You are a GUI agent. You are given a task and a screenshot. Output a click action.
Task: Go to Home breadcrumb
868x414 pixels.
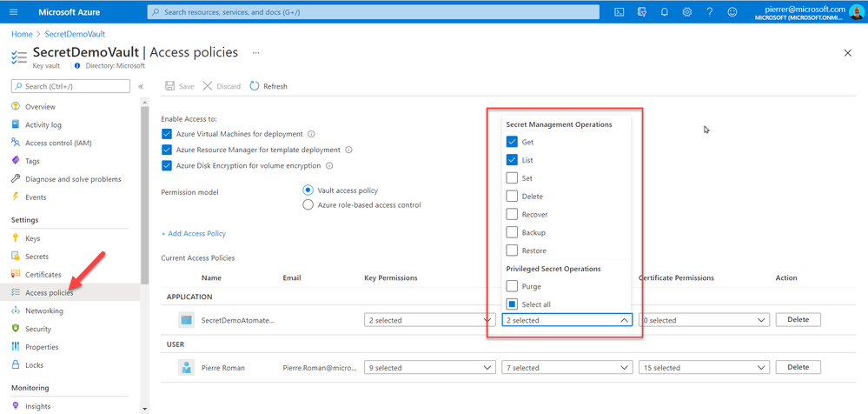click(x=22, y=34)
